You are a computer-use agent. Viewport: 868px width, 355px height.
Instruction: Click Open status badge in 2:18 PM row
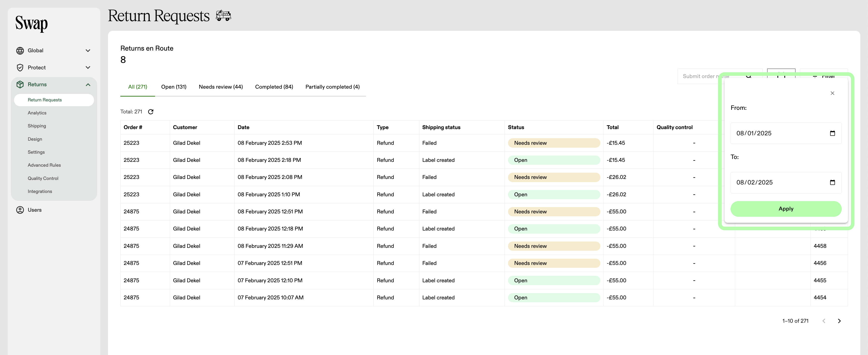pyautogui.click(x=554, y=160)
